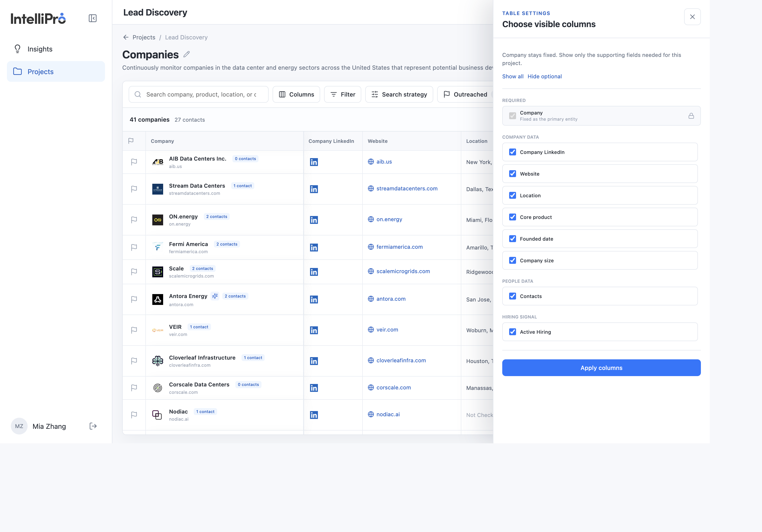Click the Cloverleaf Infrastructure logo thumbnail
This screenshot has height=532, width=762.
[158, 361]
